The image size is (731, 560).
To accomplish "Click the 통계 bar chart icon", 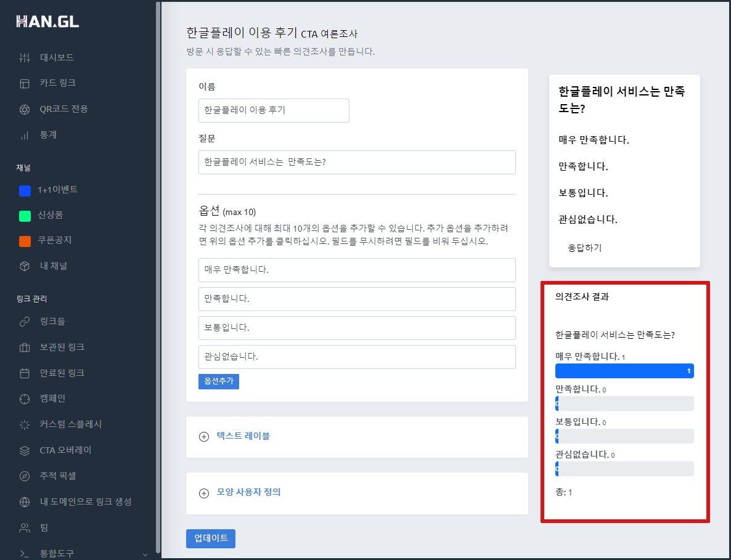I will (x=25, y=136).
